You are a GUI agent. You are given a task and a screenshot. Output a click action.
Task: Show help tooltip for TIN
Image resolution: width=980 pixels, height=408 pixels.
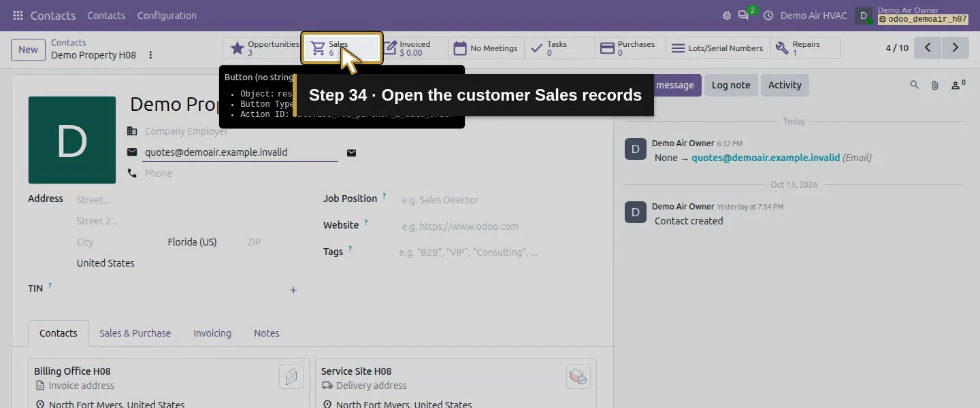[x=50, y=286]
